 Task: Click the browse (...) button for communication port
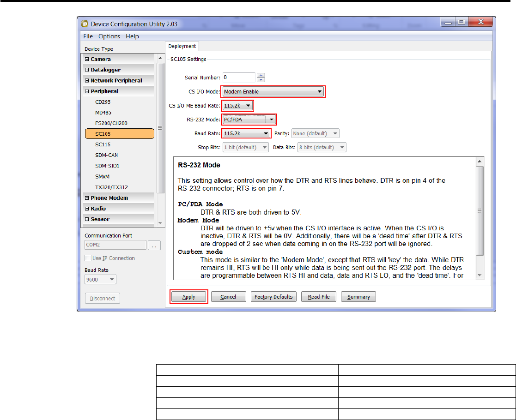154,246
